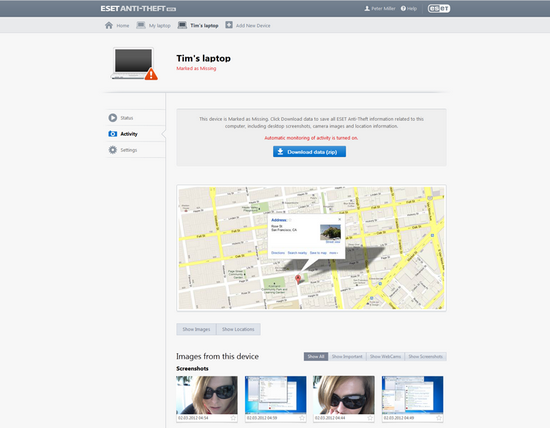Click the Help question mark icon

pyautogui.click(x=403, y=8)
